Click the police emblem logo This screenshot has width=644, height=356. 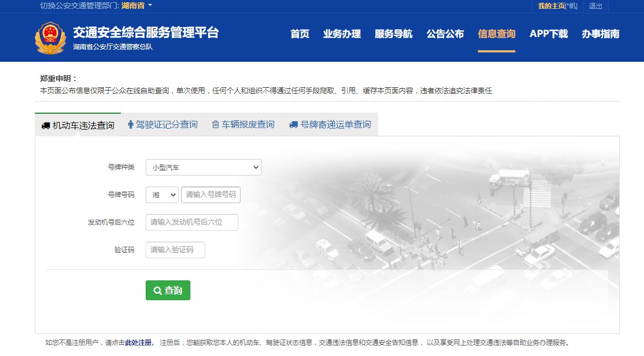(x=50, y=38)
